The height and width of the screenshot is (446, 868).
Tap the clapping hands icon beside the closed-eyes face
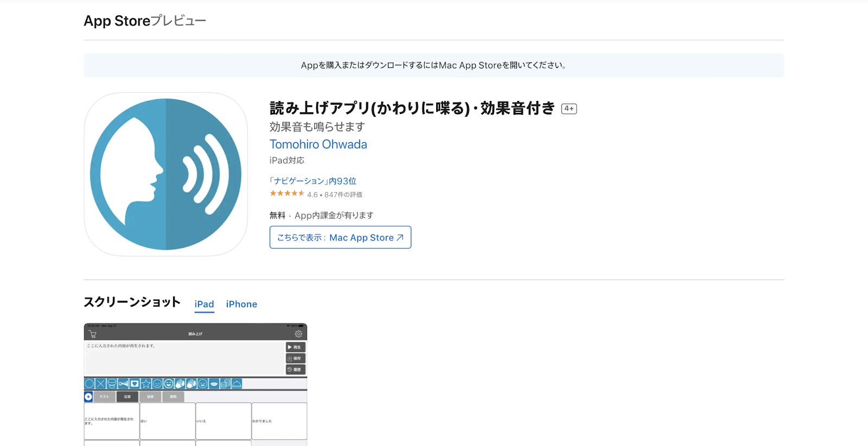coord(192,384)
